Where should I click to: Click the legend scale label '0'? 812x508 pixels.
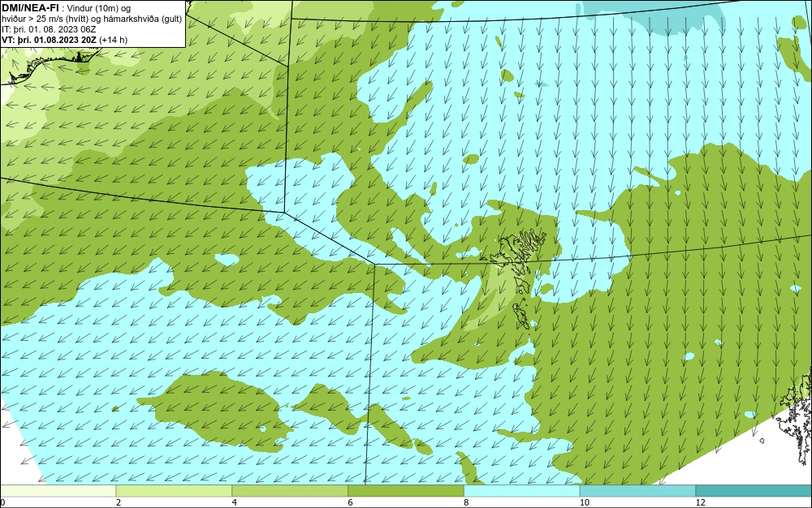click(x=2, y=502)
